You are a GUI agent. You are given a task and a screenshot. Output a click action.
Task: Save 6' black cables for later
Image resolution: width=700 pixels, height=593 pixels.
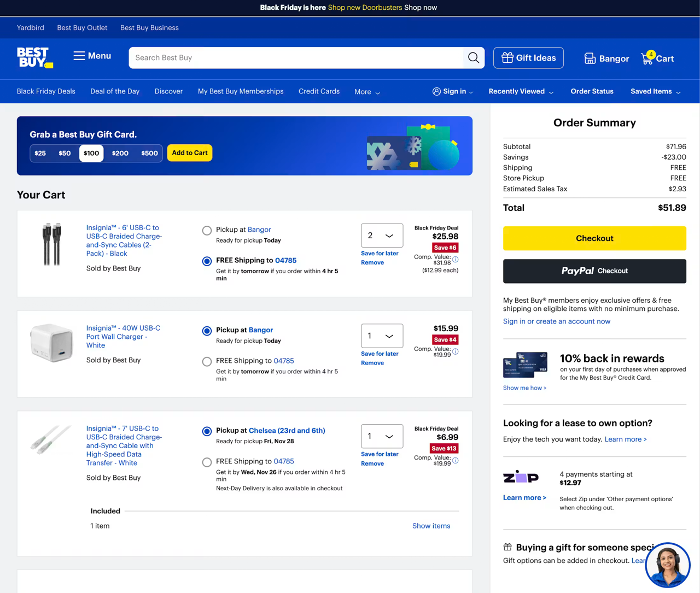coord(380,254)
